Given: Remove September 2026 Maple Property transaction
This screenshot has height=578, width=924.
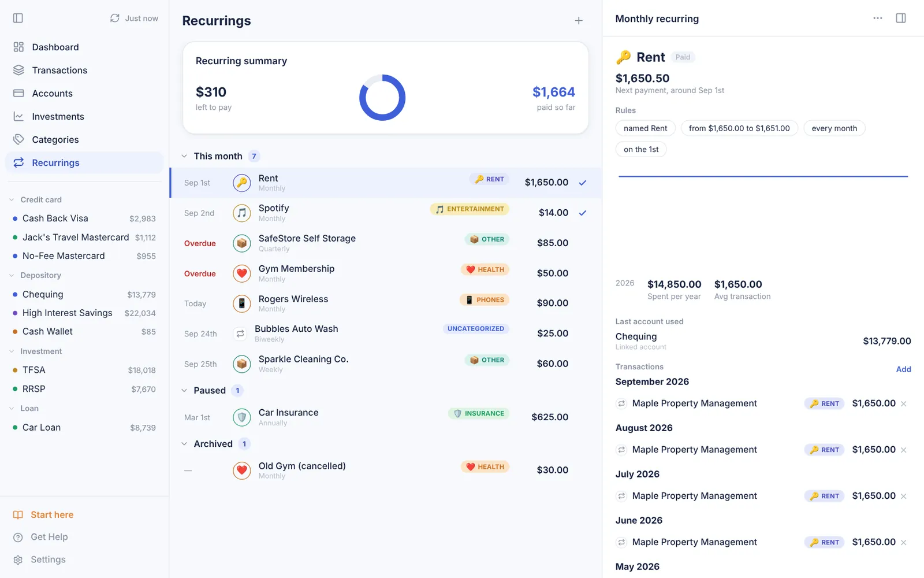Looking at the screenshot, I should (904, 403).
